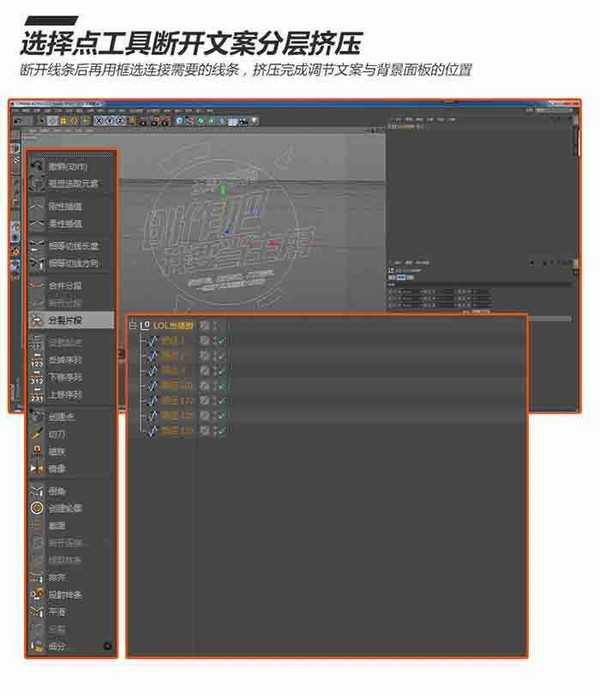Open Render Settings icon in toolbar
This screenshot has height=696, width=600.
tap(166, 121)
